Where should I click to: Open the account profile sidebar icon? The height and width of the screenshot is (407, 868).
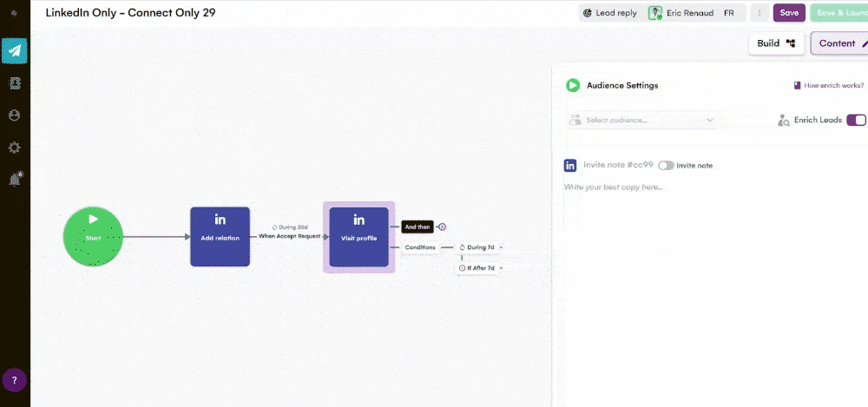coord(15,115)
